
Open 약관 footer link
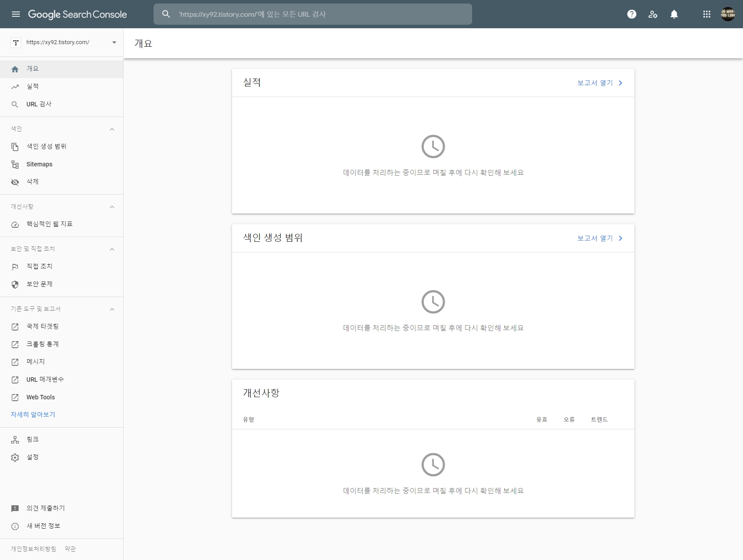70,549
